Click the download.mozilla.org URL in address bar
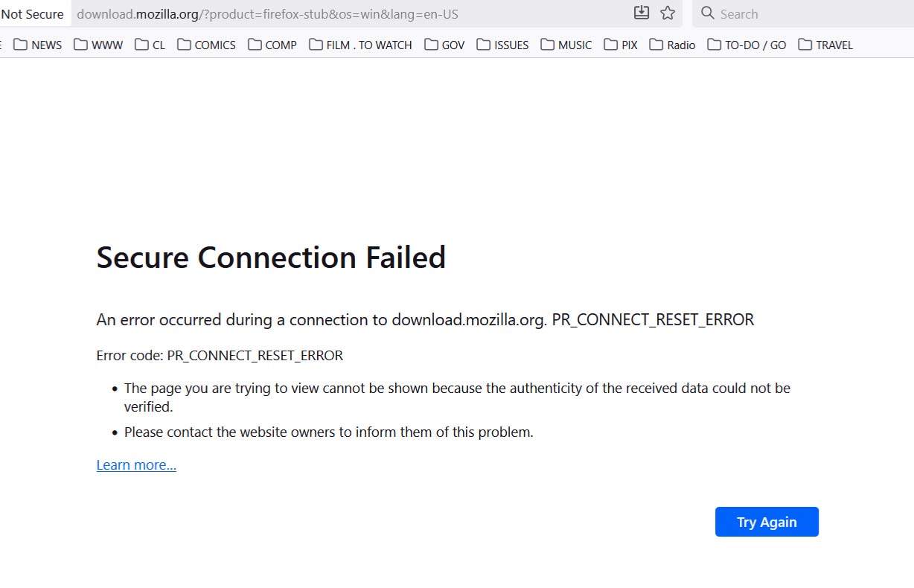The height and width of the screenshot is (588, 914). tap(267, 14)
